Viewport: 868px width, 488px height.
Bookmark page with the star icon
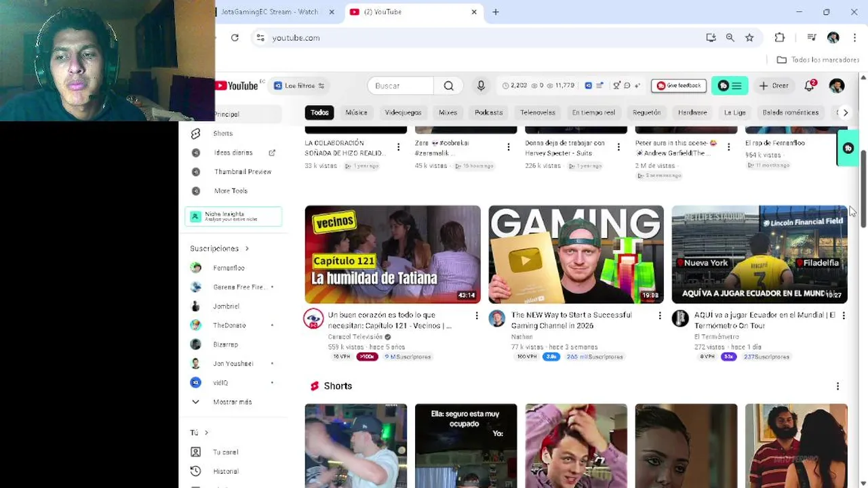pos(749,38)
